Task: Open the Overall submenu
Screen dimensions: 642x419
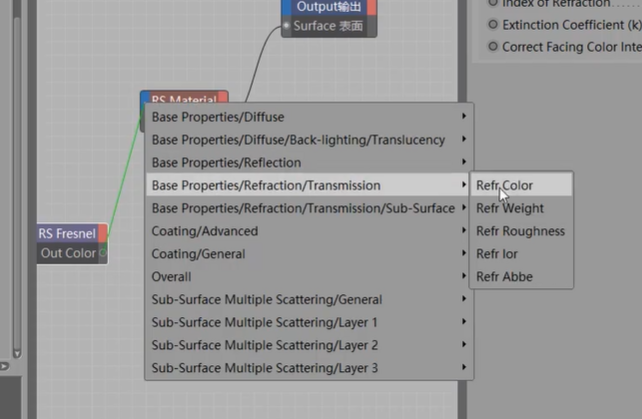Action: (309, 277)
